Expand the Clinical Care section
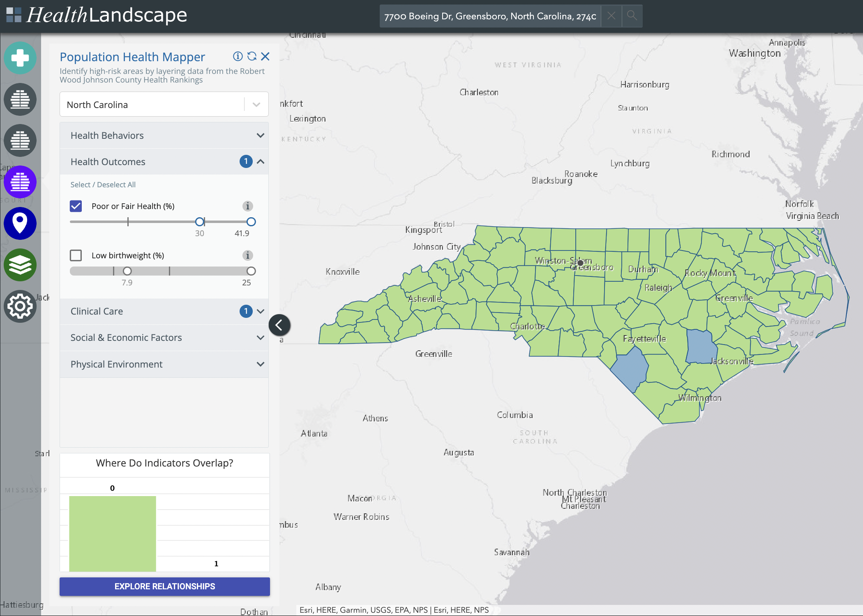The width and height of the screenshot is (863, 616). [x=164, y=311]
